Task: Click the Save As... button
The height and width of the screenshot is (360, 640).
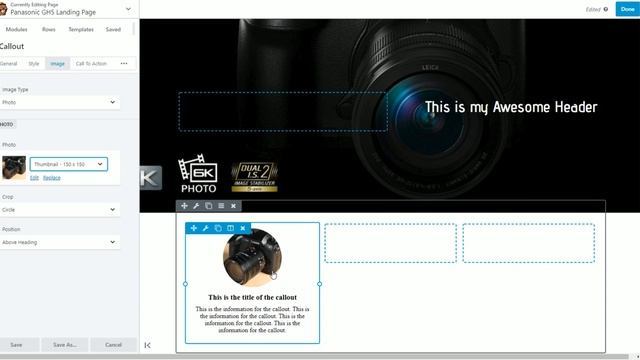Action: tap(64, 345)
